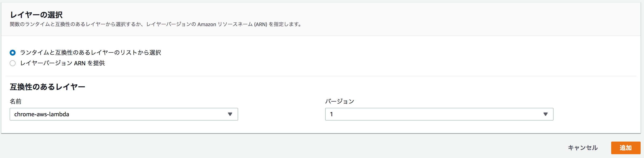
Task: Click the 互換性のあるレイヤー section title
Action: (47, 86)
